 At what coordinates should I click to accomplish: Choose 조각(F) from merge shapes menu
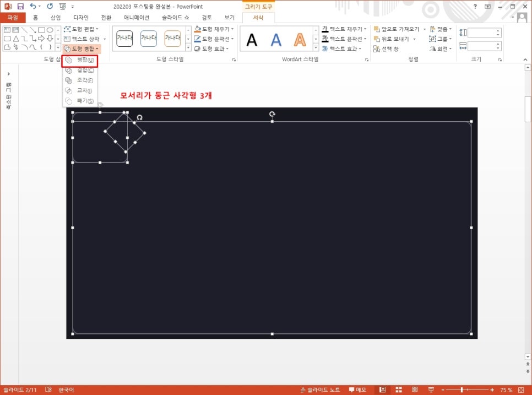coord(80,80)
